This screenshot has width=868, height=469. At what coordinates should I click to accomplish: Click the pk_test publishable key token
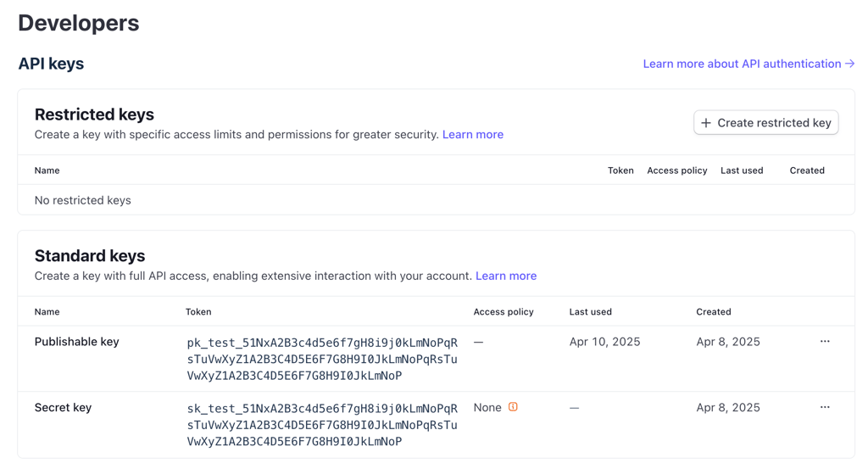[x=322, y=359]
